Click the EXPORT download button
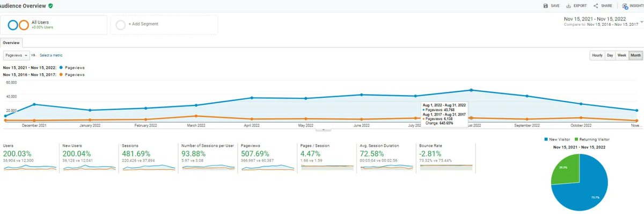644x214 pixels. coord(576,5)
